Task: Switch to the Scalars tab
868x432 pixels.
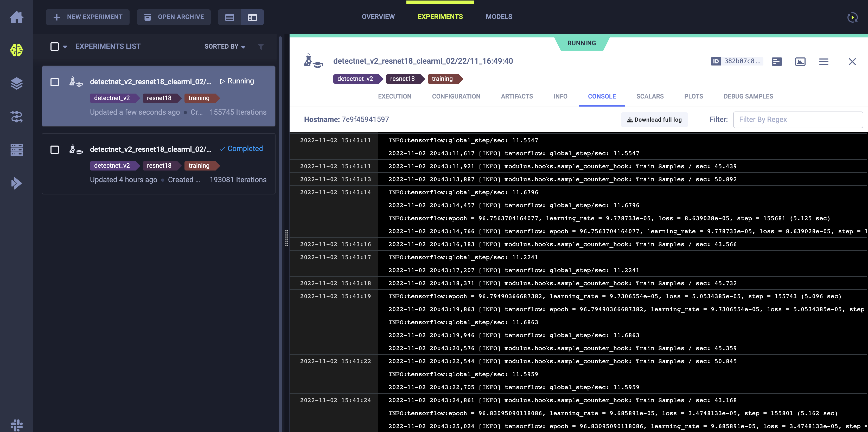Action: point(650,96)
